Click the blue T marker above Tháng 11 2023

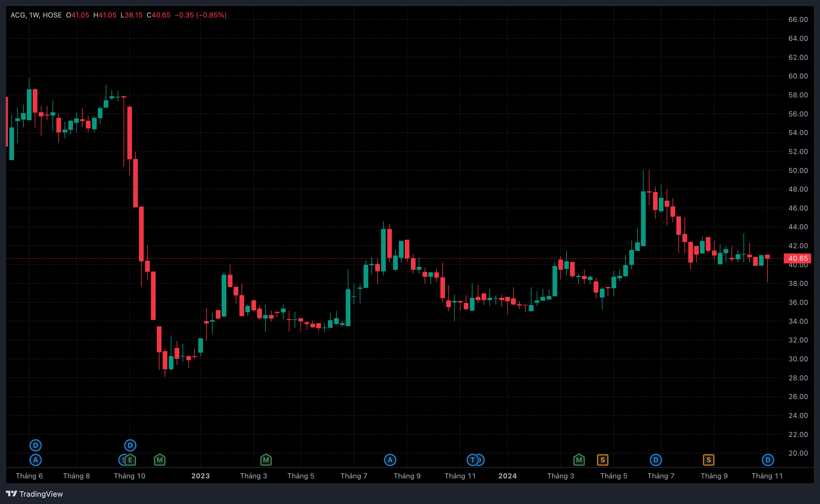coord(472,460)
